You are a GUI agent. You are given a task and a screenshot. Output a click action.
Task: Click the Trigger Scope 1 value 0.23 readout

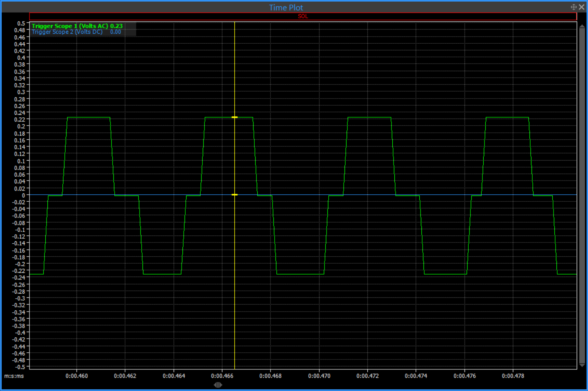[x=116, y=26]
